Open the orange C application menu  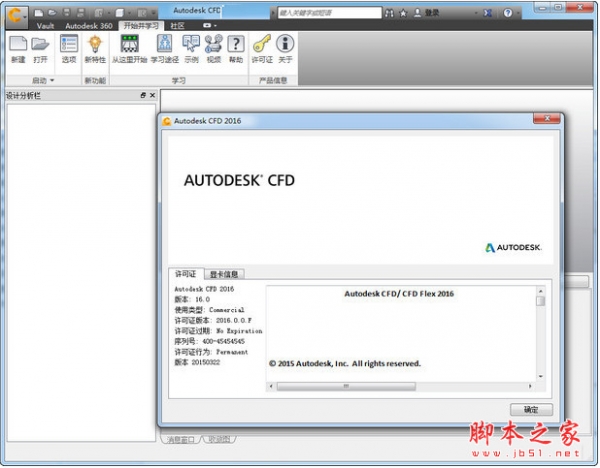(16, 16)
